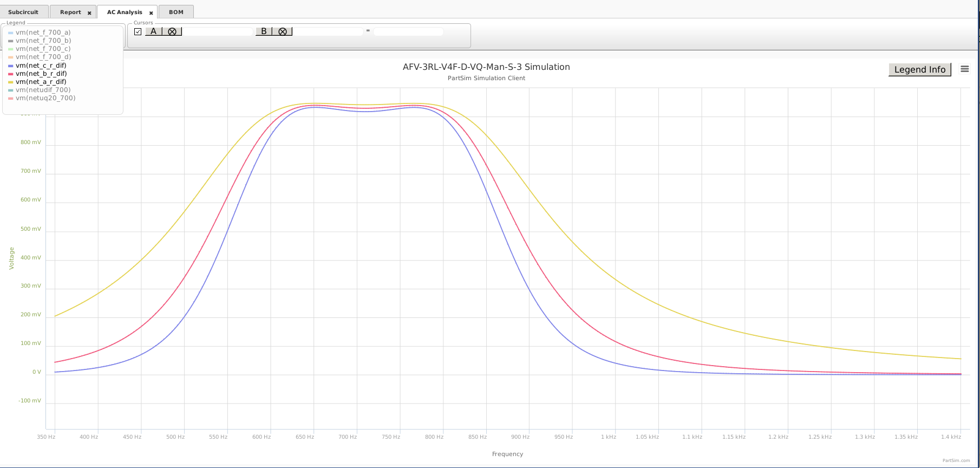Click the 1.4 kHz axis tick label
The image size is (980, 468).
(x=951, y=437)
